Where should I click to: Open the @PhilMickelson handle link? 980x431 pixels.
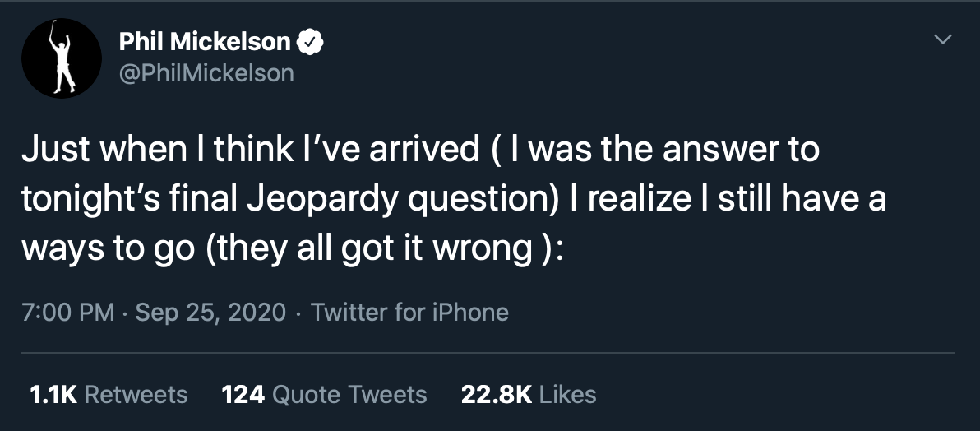click(206, 74)
